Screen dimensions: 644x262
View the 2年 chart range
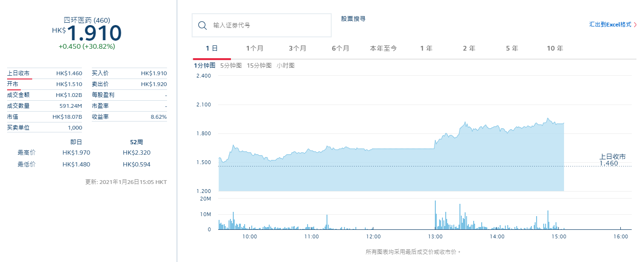[469, 49]
